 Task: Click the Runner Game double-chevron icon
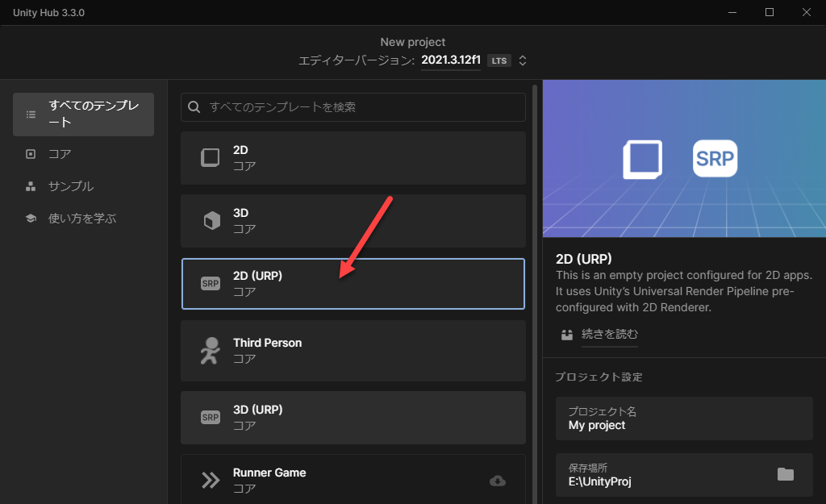click(x=211, y=481)
